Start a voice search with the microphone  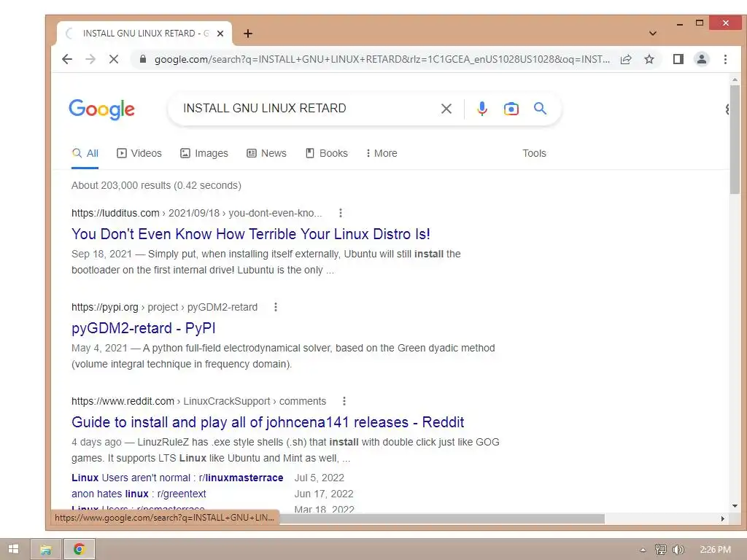click(482, 109)
